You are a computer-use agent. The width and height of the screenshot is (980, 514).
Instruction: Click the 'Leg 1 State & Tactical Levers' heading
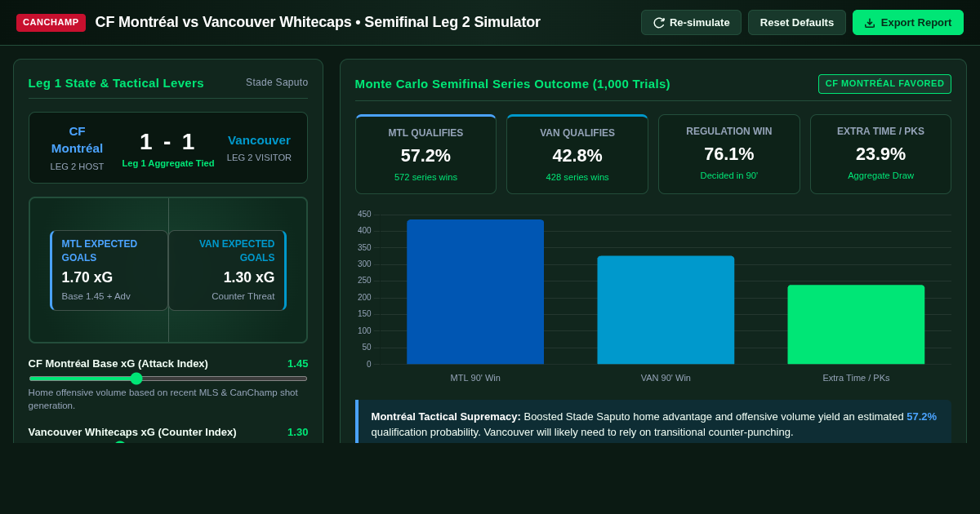[x=116, y=82]
